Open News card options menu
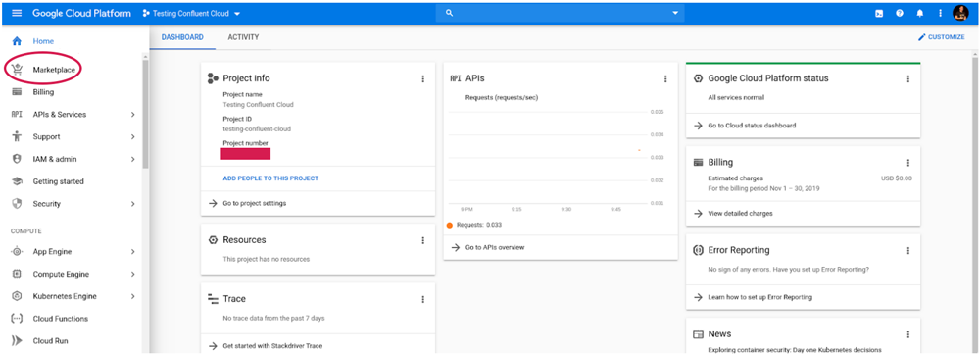Viewport: 980px width, 356px height. (908, 334)
